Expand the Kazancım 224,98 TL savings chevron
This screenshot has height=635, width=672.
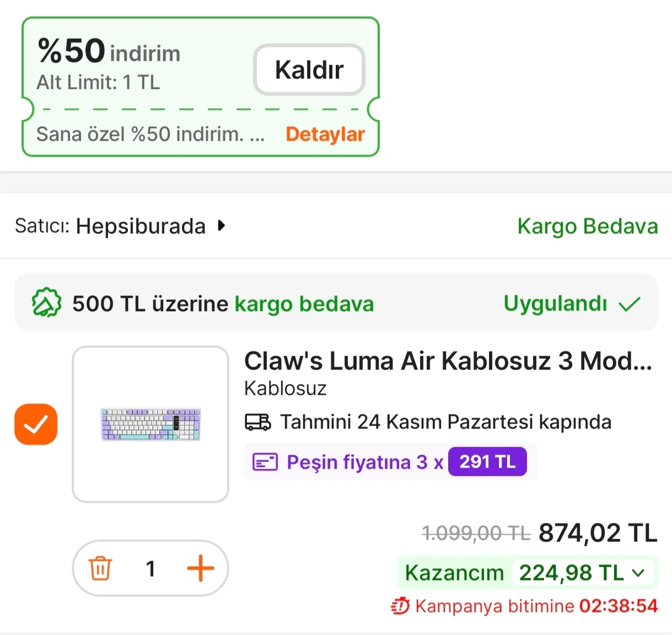638,573
